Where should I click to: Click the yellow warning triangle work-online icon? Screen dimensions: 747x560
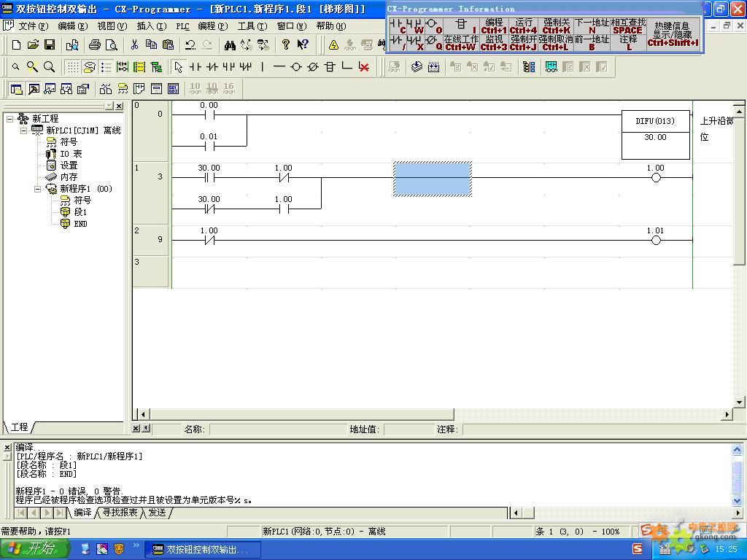[x=333, y=44]
